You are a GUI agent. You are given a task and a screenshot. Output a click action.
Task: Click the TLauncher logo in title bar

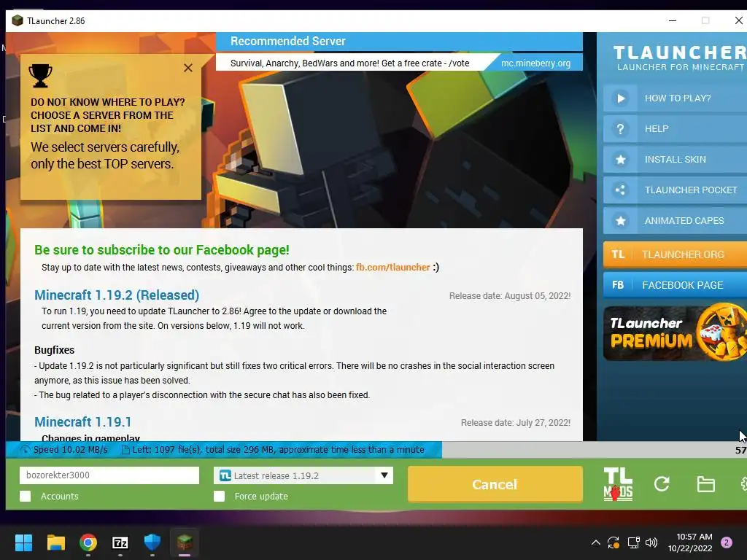click(x=18, y=20)
